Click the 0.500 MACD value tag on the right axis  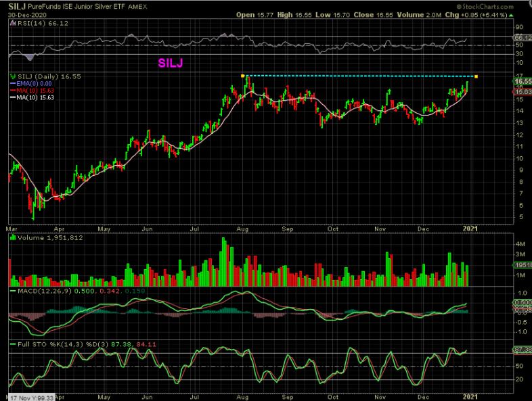(x=523, y=302)
